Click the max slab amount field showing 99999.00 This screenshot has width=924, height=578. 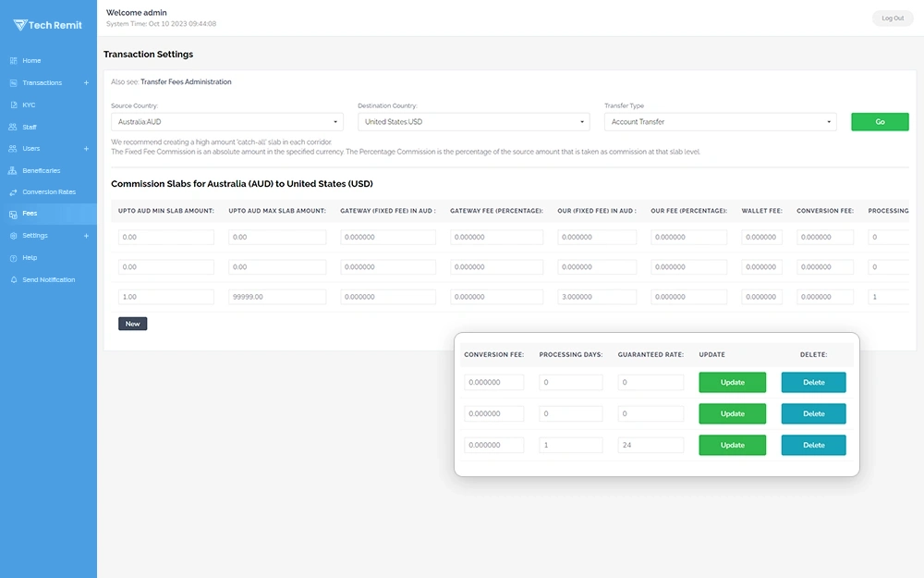click(x=277, y=297)
